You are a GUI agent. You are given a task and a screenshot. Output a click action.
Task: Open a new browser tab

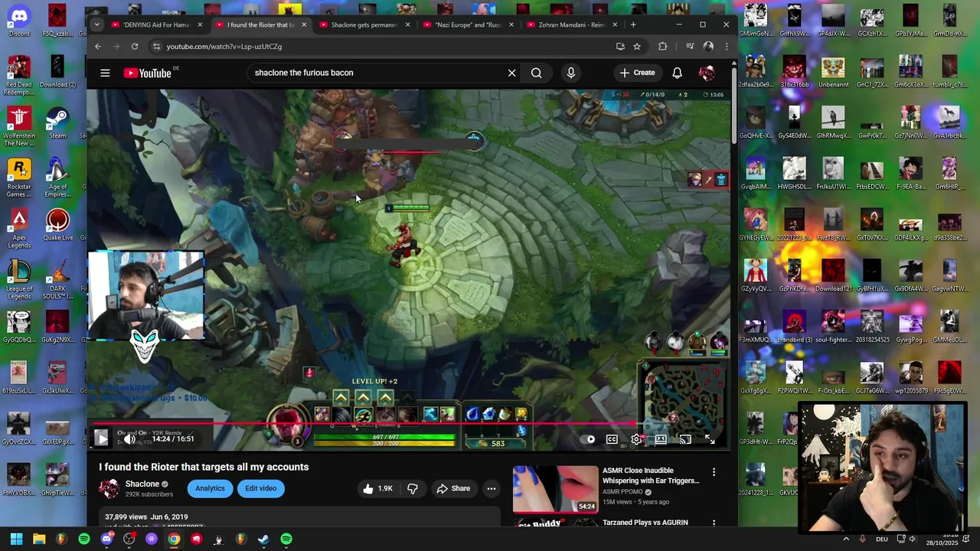point(632,24)
